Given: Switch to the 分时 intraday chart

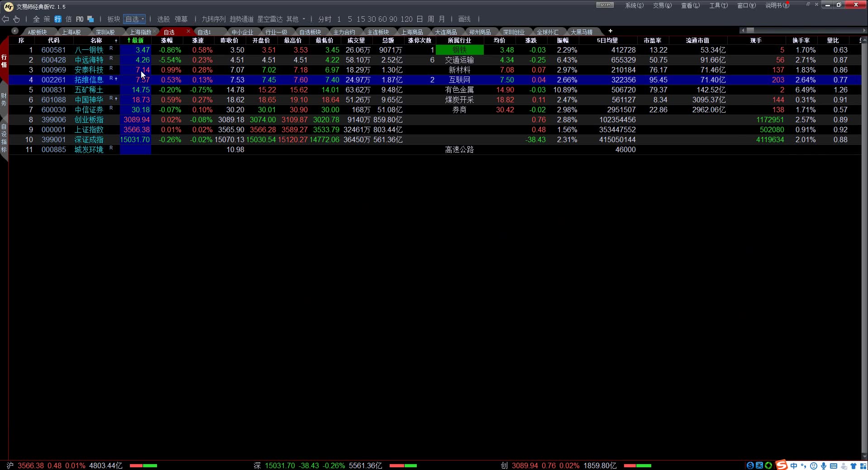Looking at the screenshot, I should pyautogui.click(x=324, y=19).
